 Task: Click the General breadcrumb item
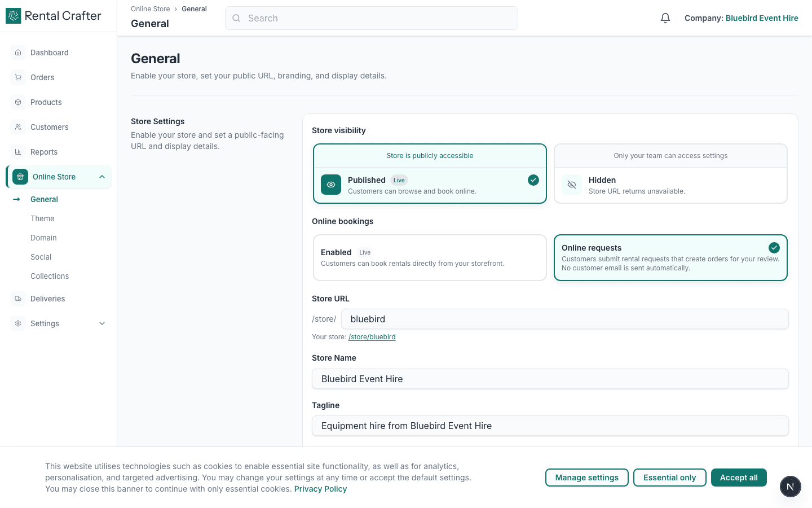194,9
